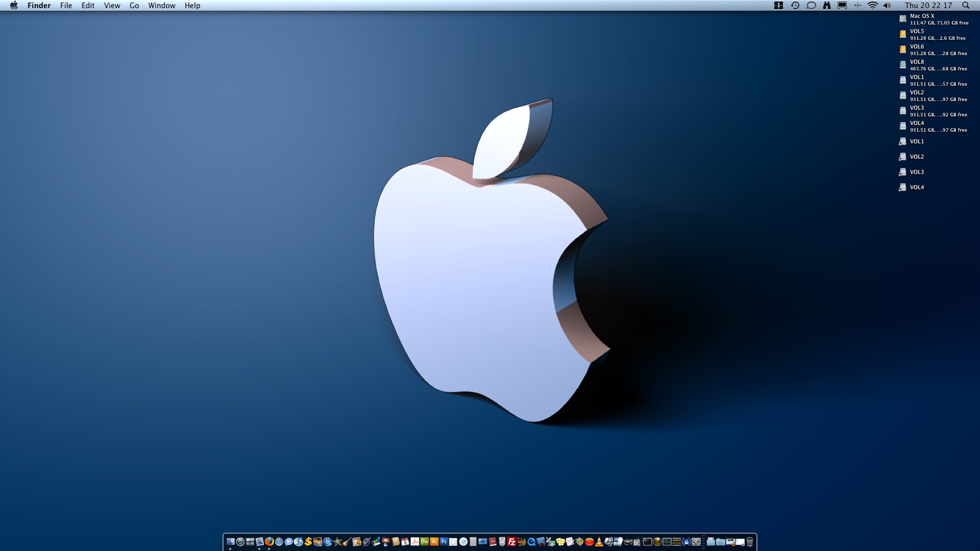Launch FileZilla from the dock
The height and width of the screenshot is (551, 980).
[x=511, y=542]
